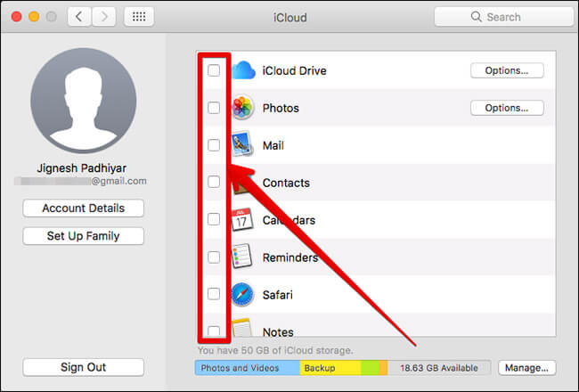
Task: Select the Contacts label
Action: [x=286, y=183]
